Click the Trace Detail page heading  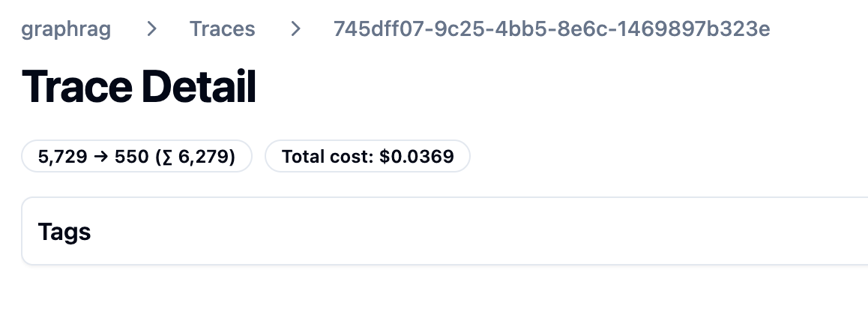coord(139,86)
